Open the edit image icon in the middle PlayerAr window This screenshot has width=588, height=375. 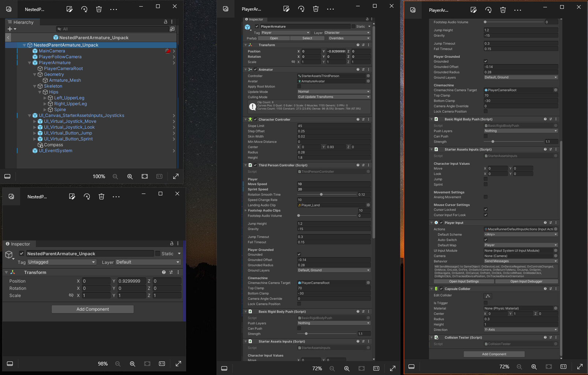(286, 9)
